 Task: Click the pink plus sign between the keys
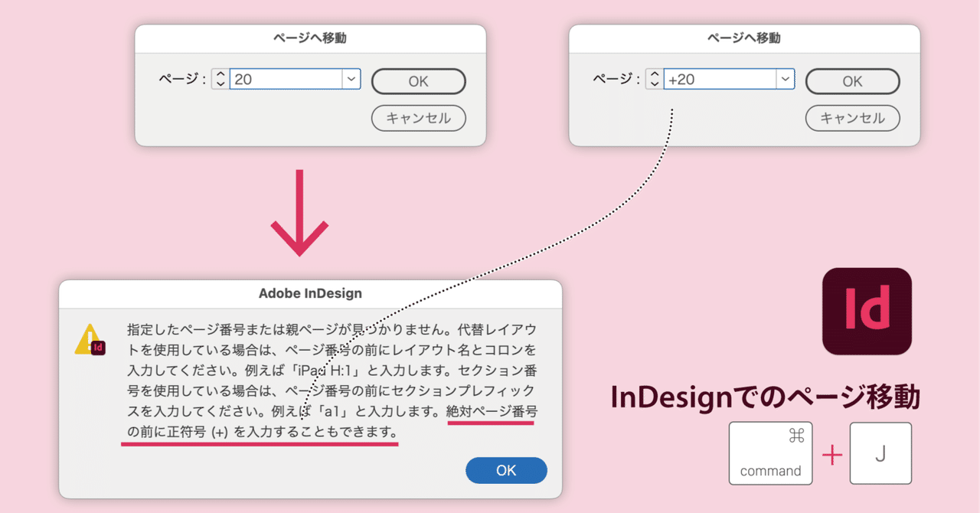pyautogui.click(x=831, y=453)
